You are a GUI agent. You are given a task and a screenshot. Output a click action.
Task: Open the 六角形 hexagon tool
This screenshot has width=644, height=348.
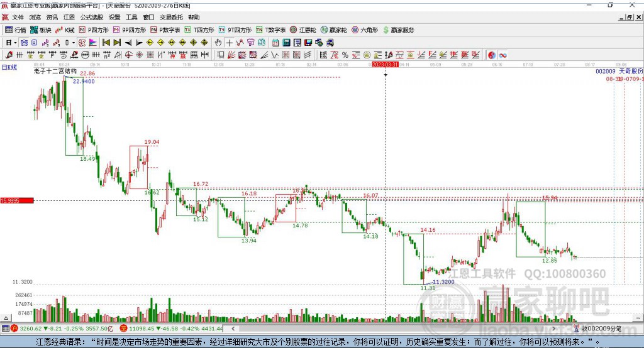tap(365, 30)
